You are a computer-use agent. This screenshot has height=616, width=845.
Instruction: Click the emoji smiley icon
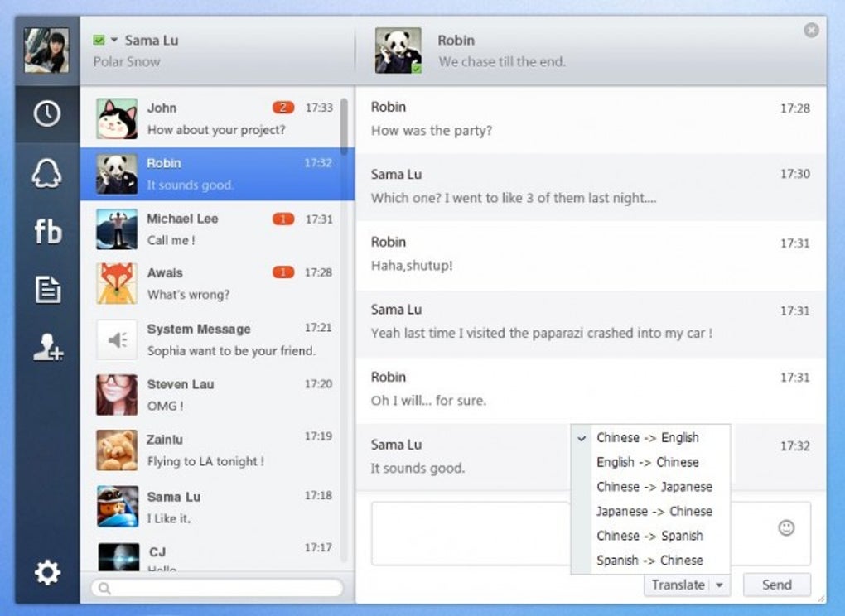coord(786,527)
